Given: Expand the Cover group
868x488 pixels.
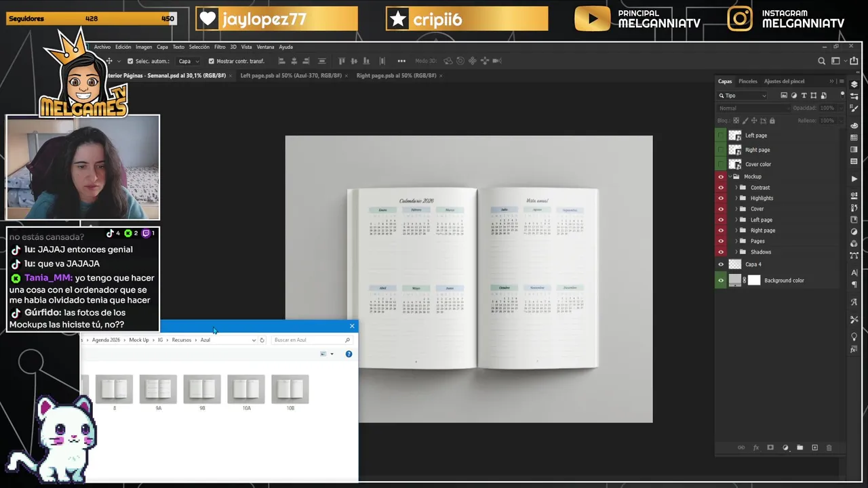Looking at the screenshot, I should pos(736,209).
